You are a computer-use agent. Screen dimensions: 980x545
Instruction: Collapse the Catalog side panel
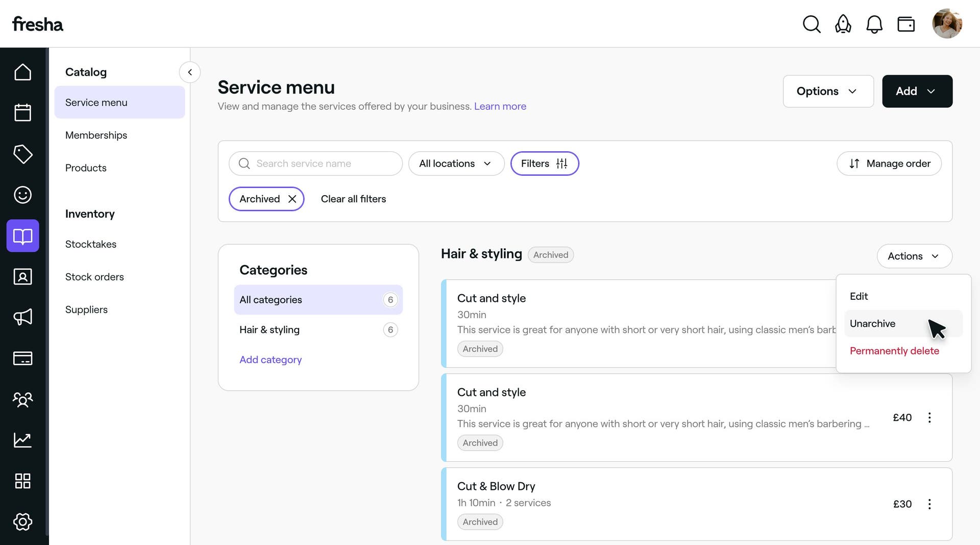tap(190, 72)
